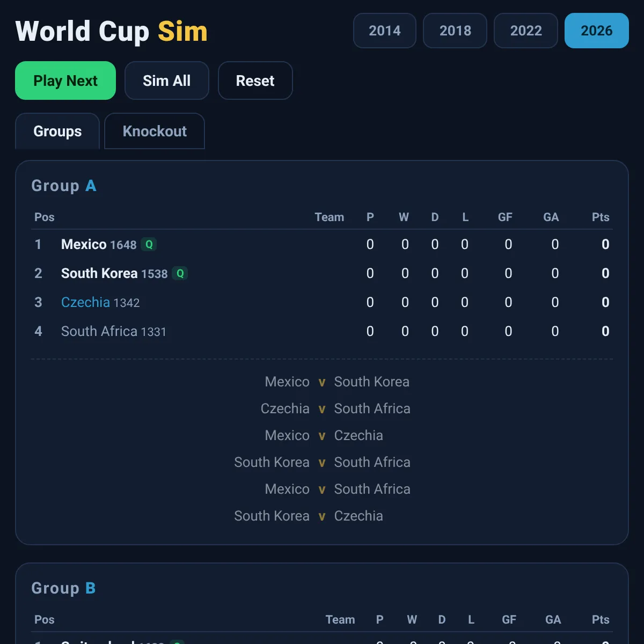The width and height of the screenshot is (644, 644).
Task: Click the Q badge next to South Korea
Action: point(180,273)
